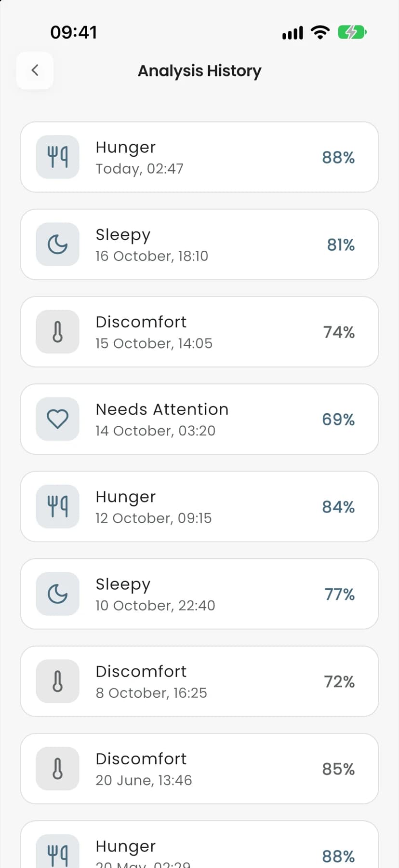Tap the 85% score on 20 June Discomfort
Image resolution: width=399 pixels, height=868 pixels.
338,769
